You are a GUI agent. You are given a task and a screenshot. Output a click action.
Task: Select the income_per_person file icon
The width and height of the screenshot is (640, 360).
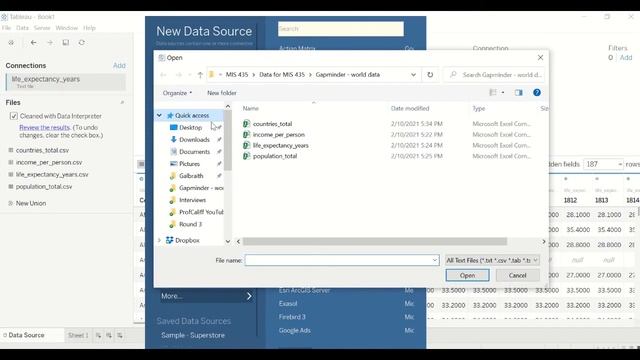pos(247,134)
